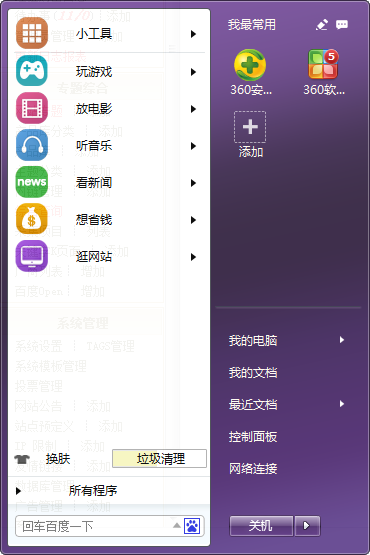Viewport: 370px width, 555px height.
Task: Open 最近文档
Action: click(x=253, y=405)
